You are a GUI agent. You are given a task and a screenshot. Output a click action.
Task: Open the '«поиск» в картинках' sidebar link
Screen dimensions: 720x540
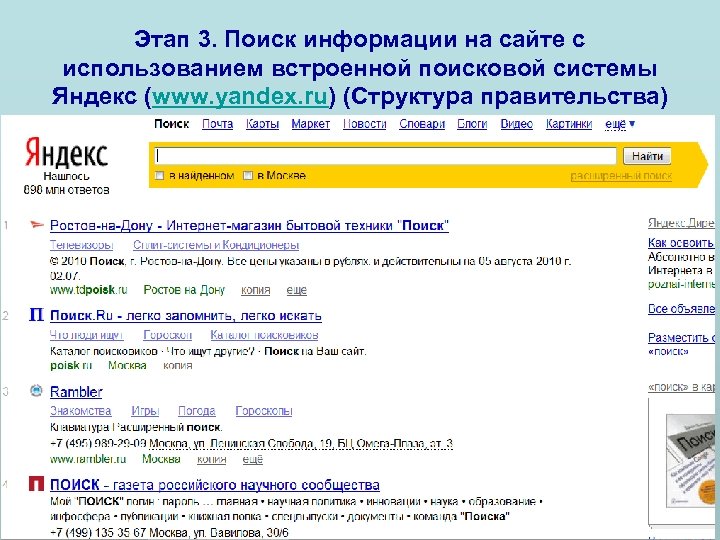(x=681, y=387)
